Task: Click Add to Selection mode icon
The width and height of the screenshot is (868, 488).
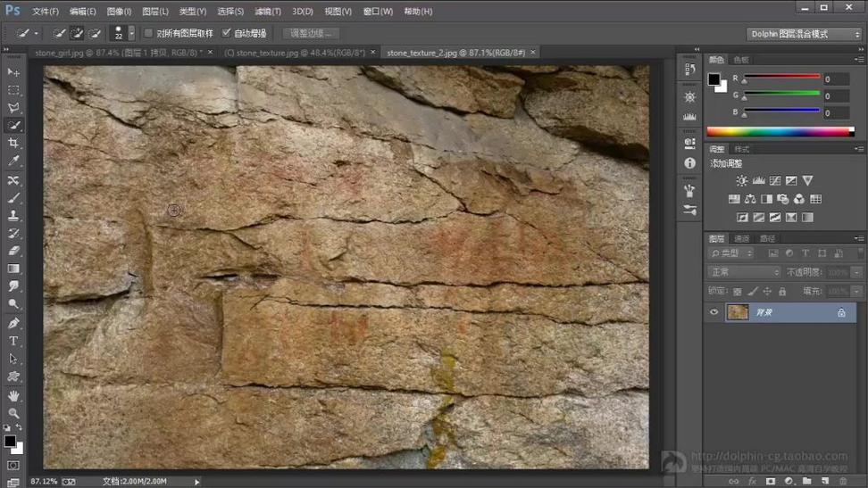Action: [77, 34]
